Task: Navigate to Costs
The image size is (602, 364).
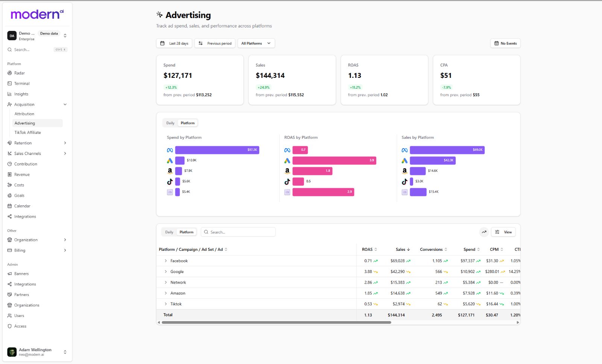Action: [19, 185]
